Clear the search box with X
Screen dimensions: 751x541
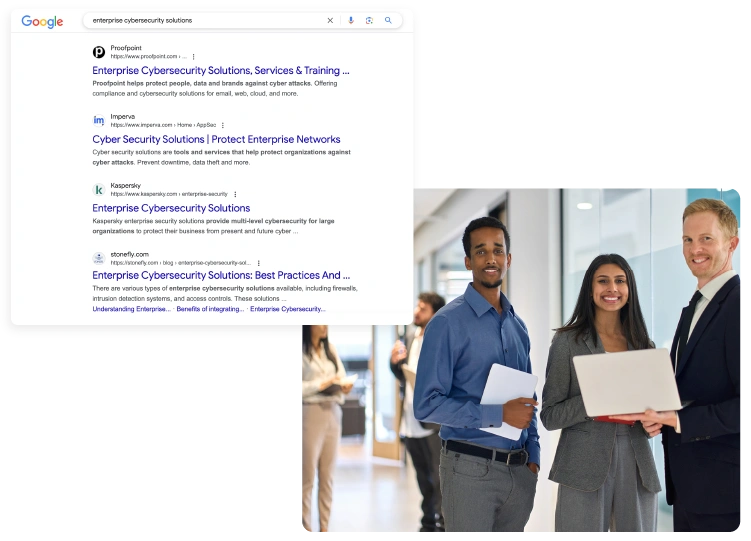(x=330, y=21)
